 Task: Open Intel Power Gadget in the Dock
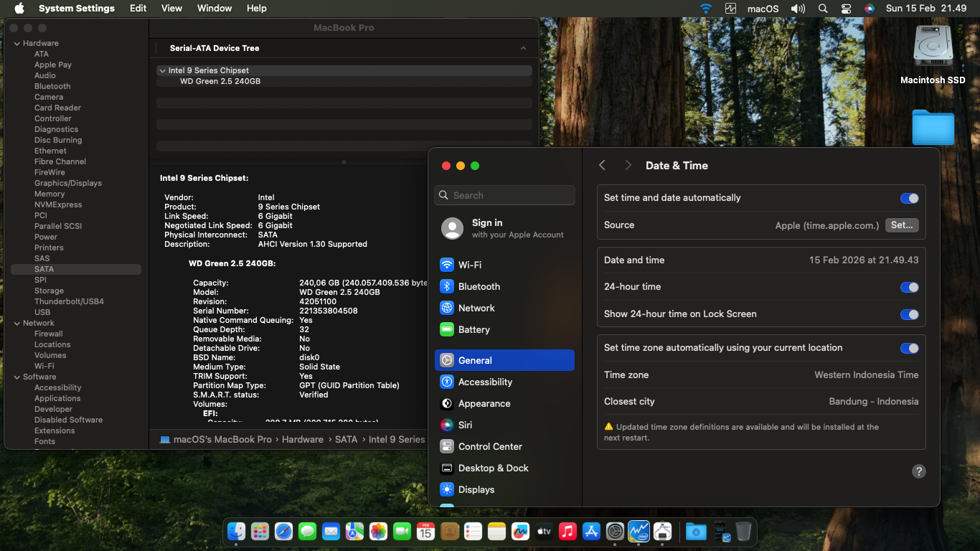[639, 531]
